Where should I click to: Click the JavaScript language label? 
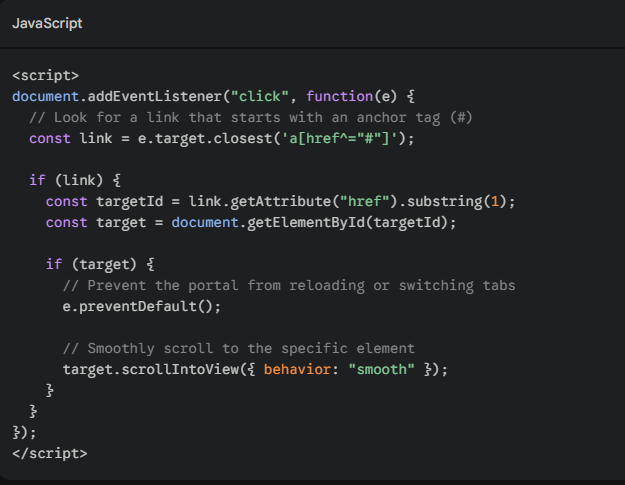(47, 23)
